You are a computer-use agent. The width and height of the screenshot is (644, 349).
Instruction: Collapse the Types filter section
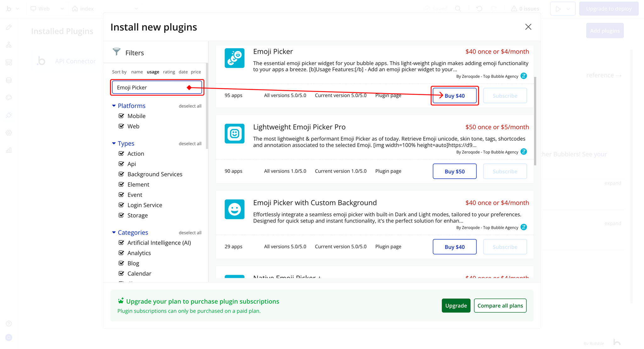[114, 144]
